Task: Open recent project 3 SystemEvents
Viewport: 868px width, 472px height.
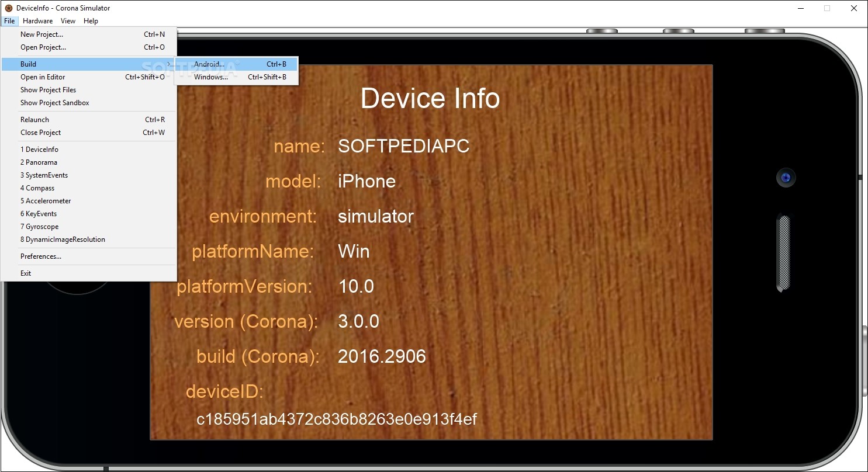Action: click(88, 175)
